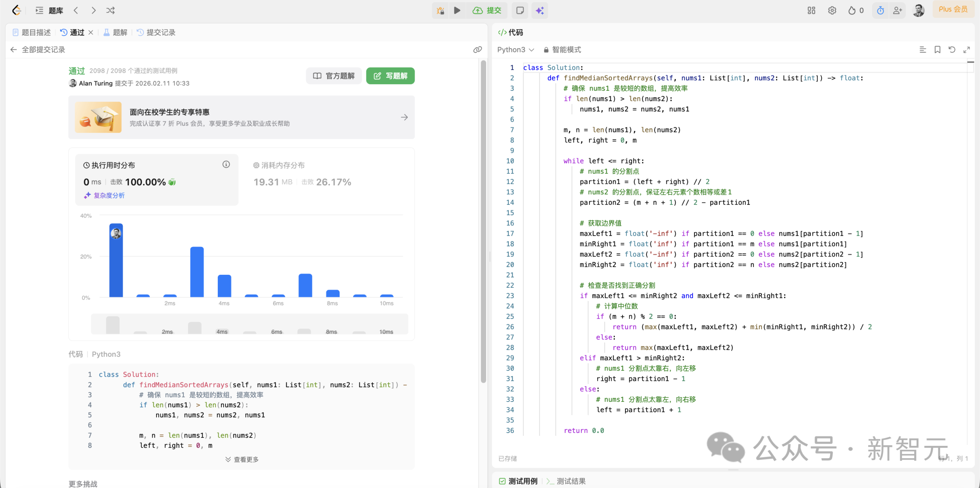
Task: Click the reset code undo icon
Action: 952,50
